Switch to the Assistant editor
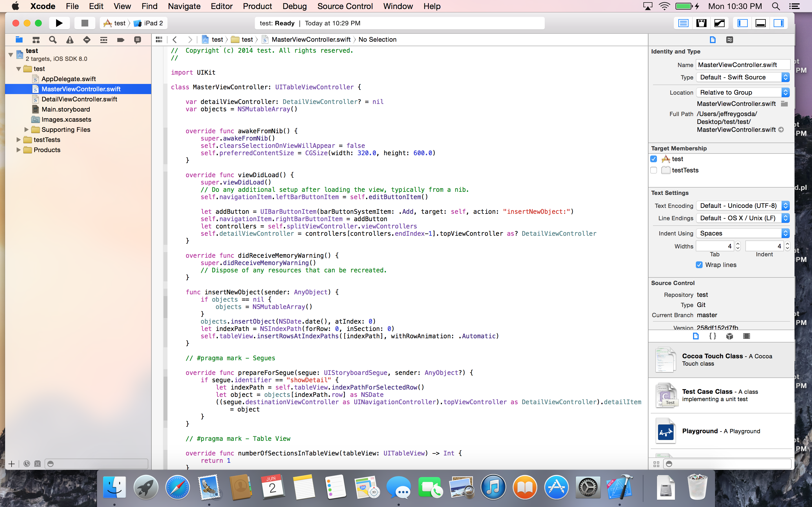 [701, 23]
